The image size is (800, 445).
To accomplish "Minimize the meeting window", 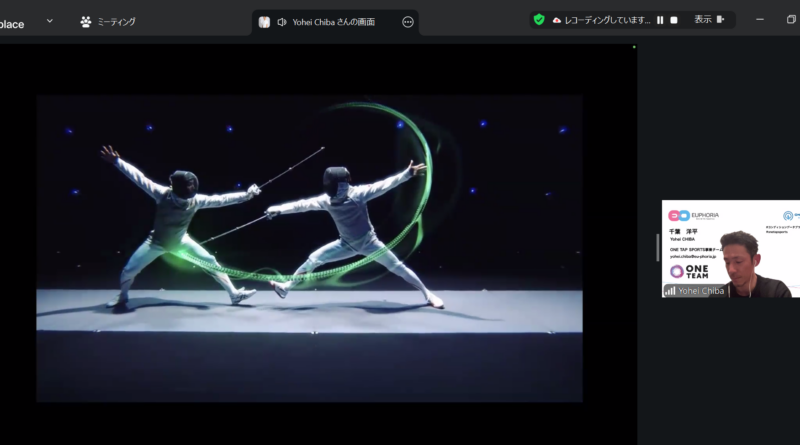I will click(x=758, y=19).
